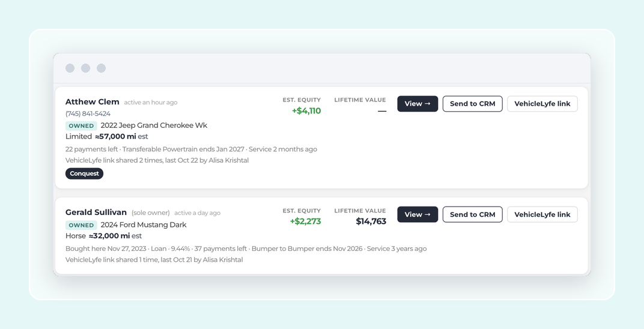Open View for Gerald Sullivan
Screen dimensions: 644x329
[418, 214]
